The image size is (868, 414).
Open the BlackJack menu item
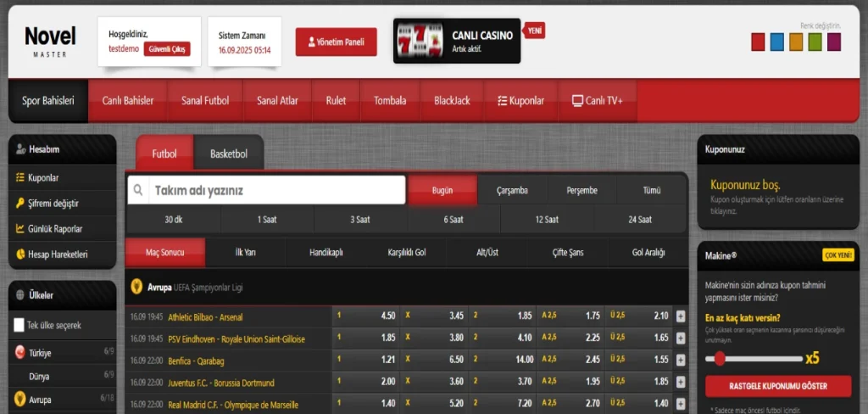pos(453,101)
